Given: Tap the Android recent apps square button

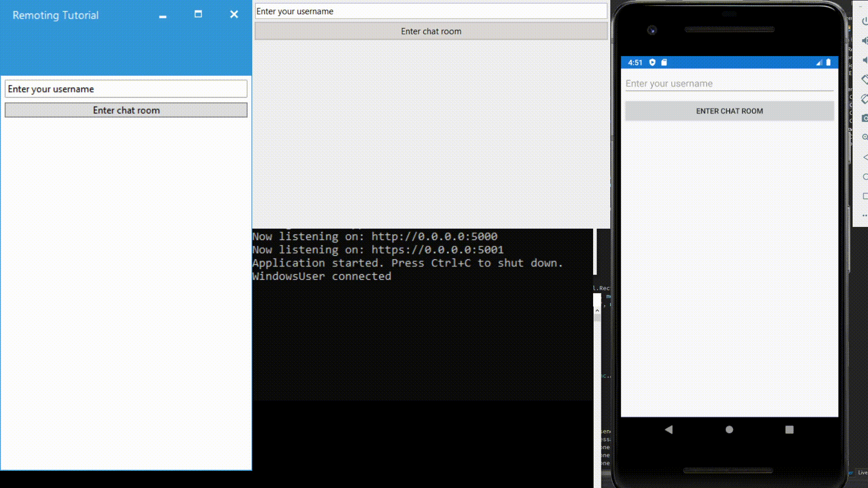Looking at the screenshot, I should [789, 430].
